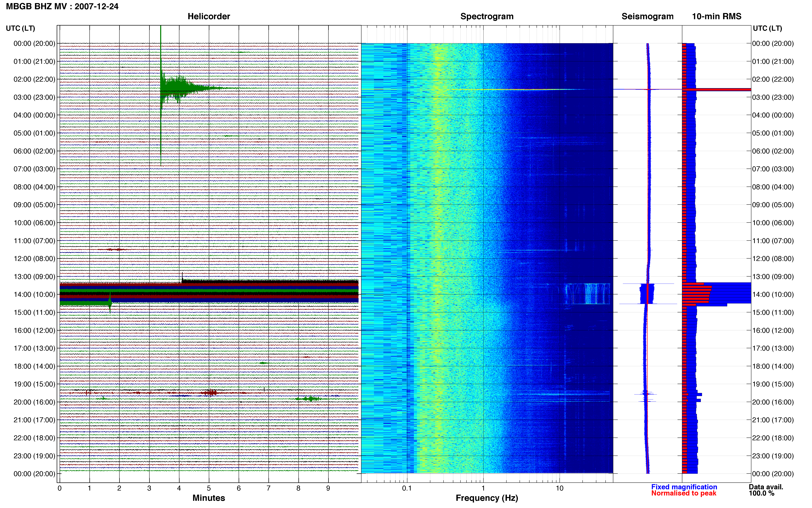Click the 'Normalised to peak' legend text

pos(684,493)
